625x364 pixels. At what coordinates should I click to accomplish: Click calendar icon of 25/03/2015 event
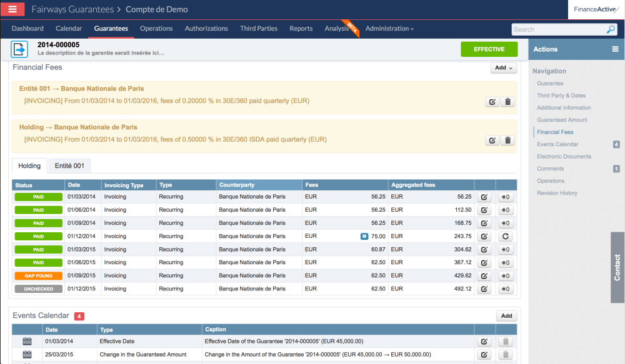(x=27, y=355)
